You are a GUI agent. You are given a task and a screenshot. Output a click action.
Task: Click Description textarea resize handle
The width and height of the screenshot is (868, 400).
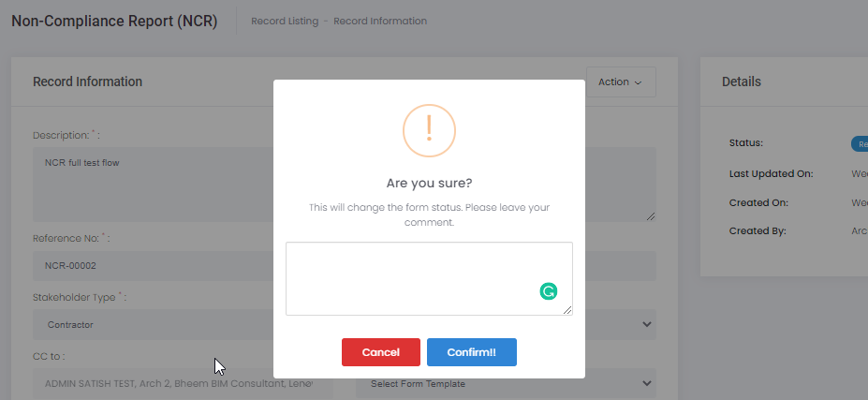pyautogui.click(x=650, y=215)
